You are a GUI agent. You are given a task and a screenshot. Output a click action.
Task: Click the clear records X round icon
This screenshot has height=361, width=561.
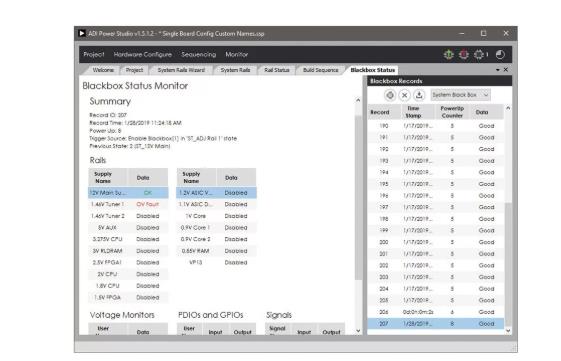405,95
